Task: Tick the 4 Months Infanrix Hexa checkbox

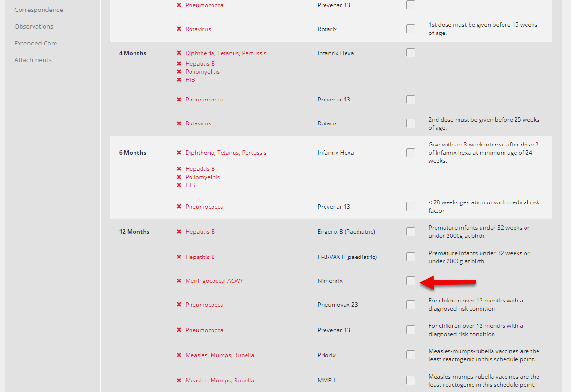Action: pos(411,53)
